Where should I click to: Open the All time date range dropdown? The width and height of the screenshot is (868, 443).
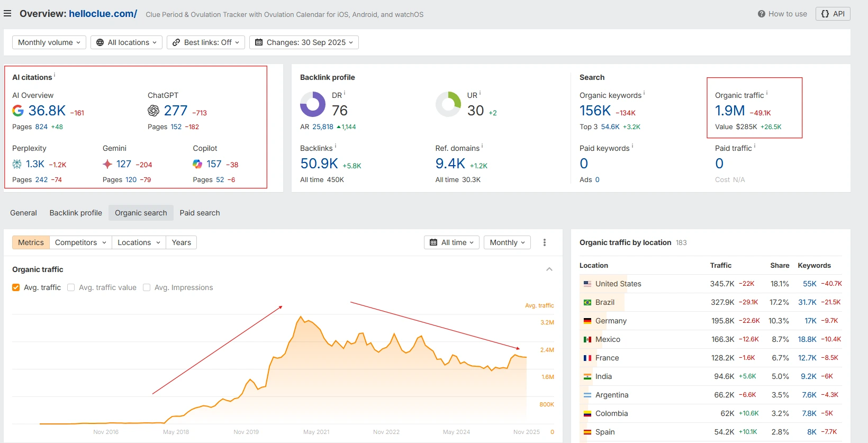click(451, 242)
